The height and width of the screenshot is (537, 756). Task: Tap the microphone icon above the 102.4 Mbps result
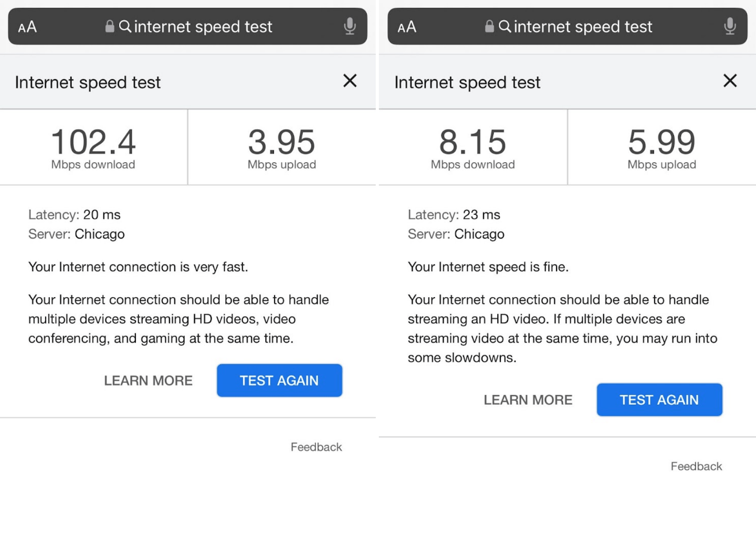tap(350, 26)
